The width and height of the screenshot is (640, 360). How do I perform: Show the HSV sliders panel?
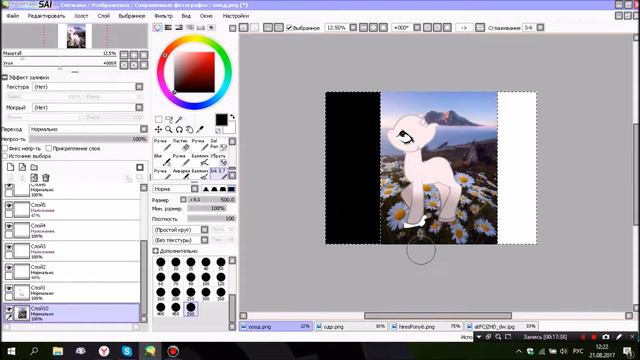(x=179, y=27)
